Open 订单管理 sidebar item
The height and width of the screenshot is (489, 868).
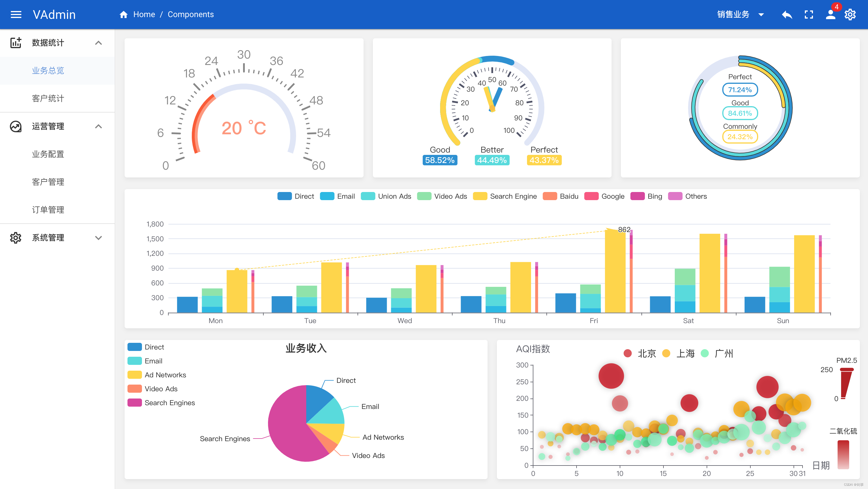(48, 210)
